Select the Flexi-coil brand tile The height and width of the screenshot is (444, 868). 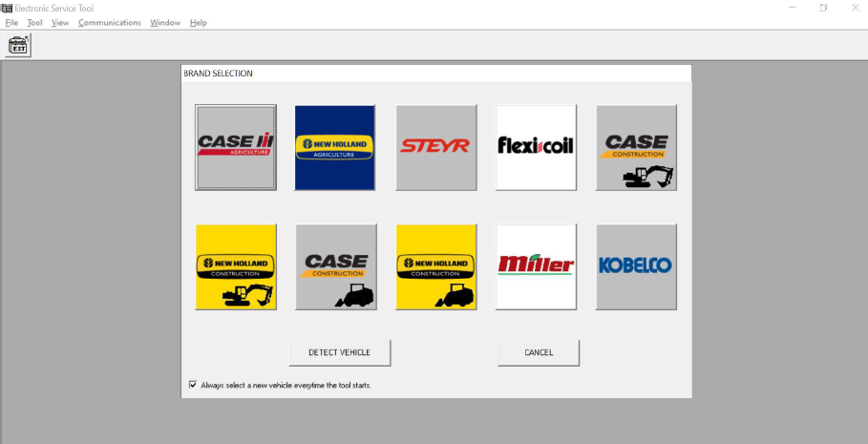click(x=536, y=148)
